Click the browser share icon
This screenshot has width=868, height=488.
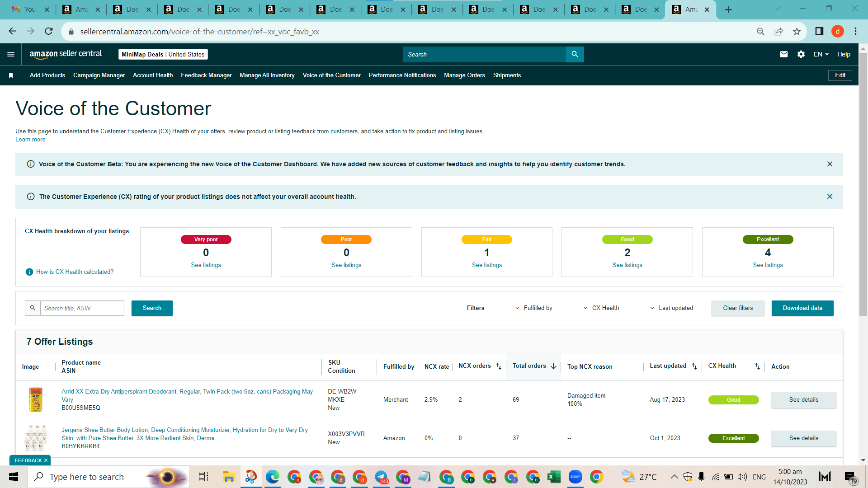(778, 31)
